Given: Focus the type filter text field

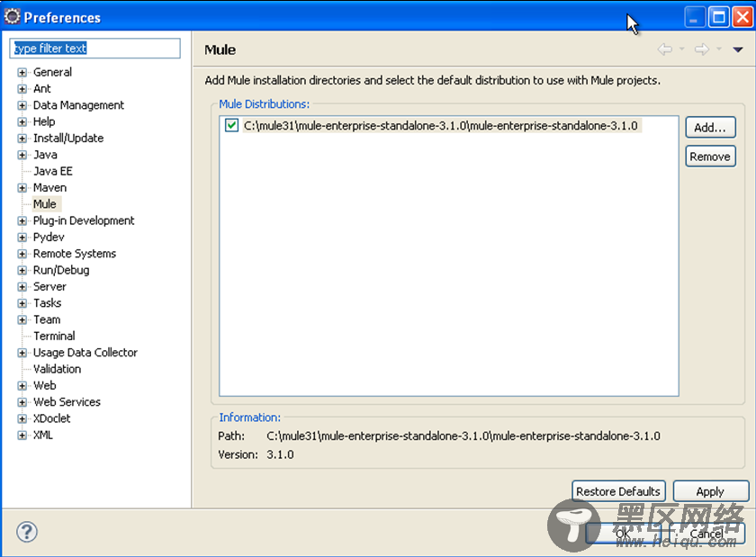Looking at the screenshot, I should point(95,49).
